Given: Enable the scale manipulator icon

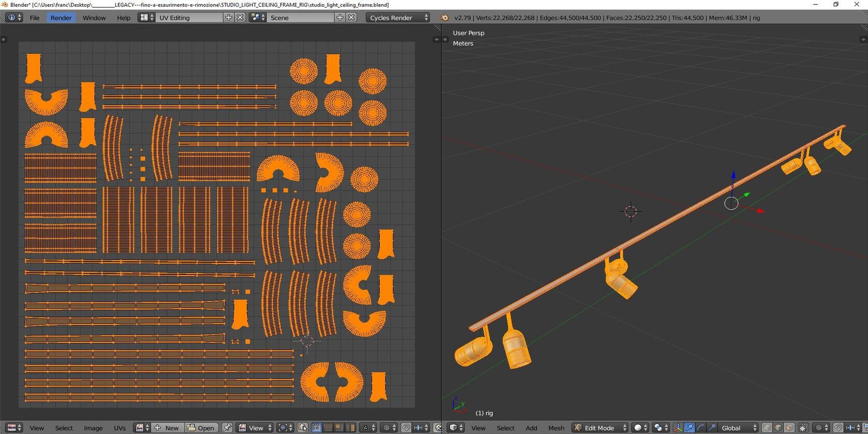Looking at the screenshot, I should [x=712, y=428].
